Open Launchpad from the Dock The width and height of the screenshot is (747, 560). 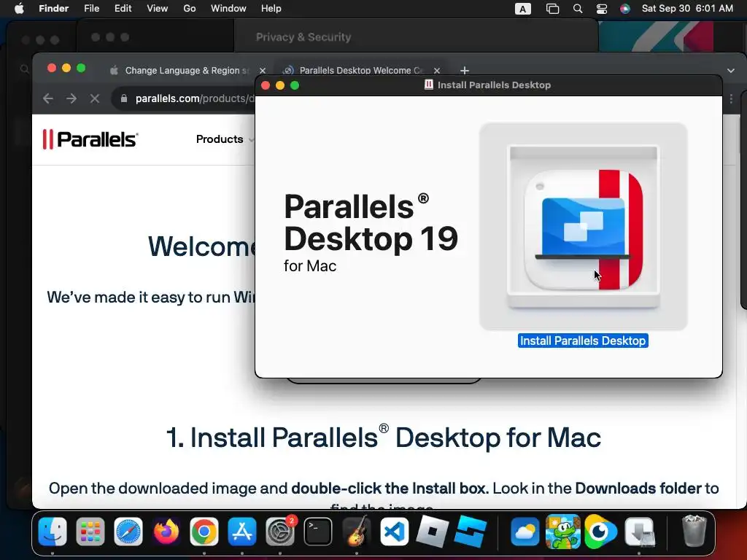pos(90,531)
